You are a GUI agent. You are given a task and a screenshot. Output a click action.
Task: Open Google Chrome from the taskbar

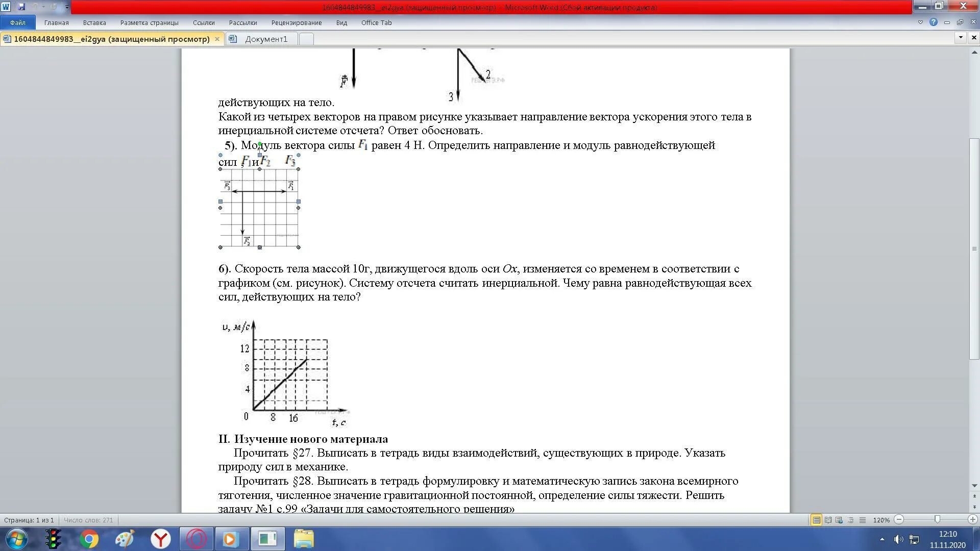point(89,539)
